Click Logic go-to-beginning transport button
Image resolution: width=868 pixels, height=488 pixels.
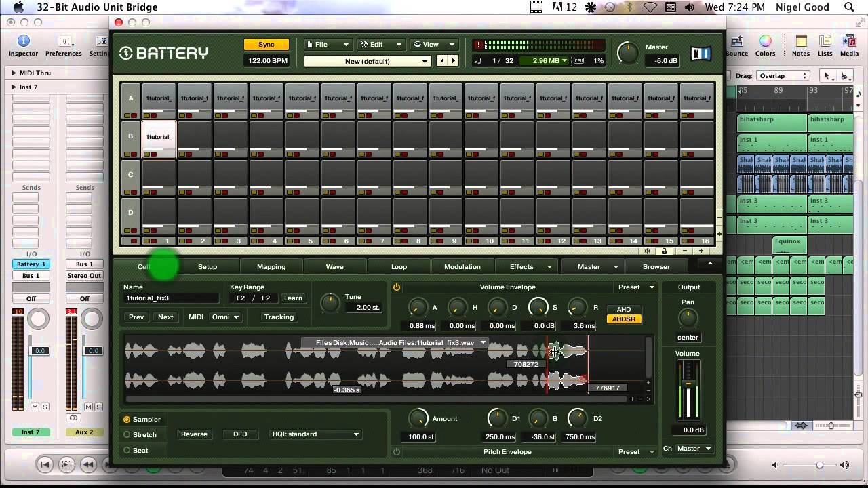coord(45,464)
